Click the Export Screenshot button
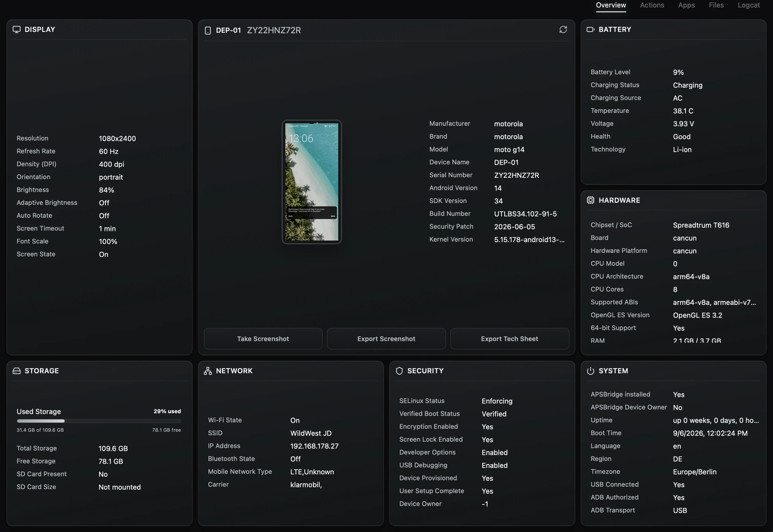The width and height of the screenshot is (773, 532). click(386, 339)
